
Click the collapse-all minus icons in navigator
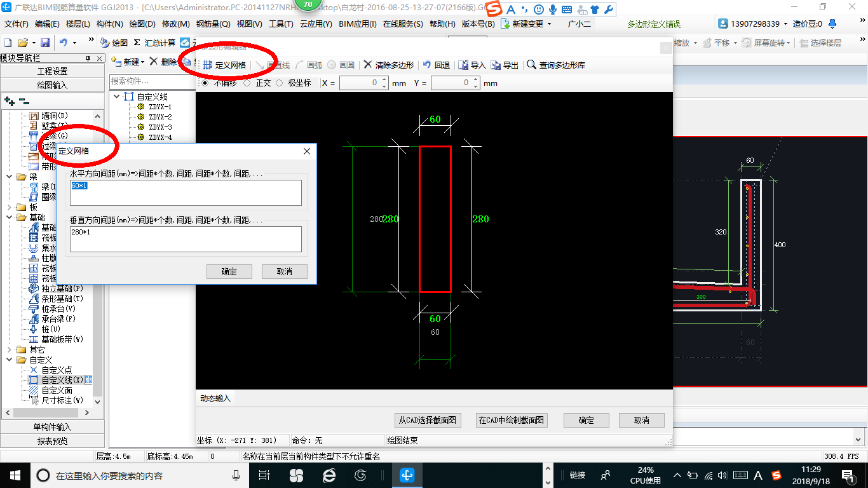[24, 101]
